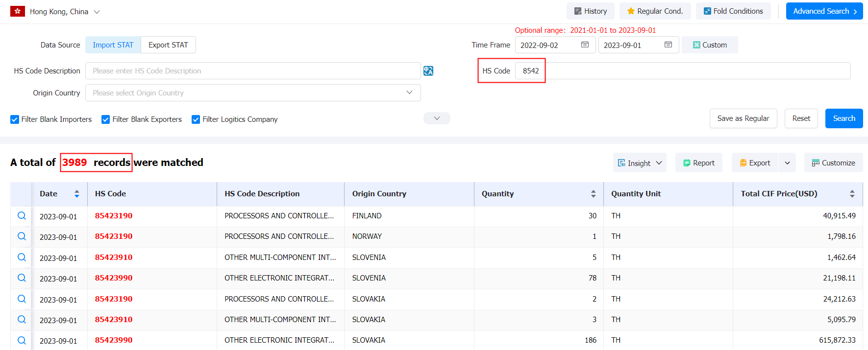Open the Export options arrow
The image size is (868, 350).
(787, 163)
